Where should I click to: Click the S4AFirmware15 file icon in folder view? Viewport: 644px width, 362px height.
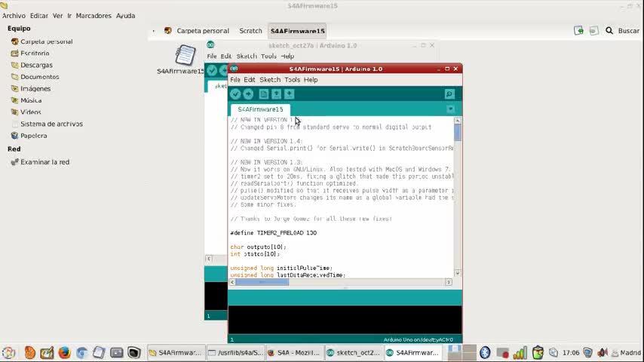[x=185, y=55]
